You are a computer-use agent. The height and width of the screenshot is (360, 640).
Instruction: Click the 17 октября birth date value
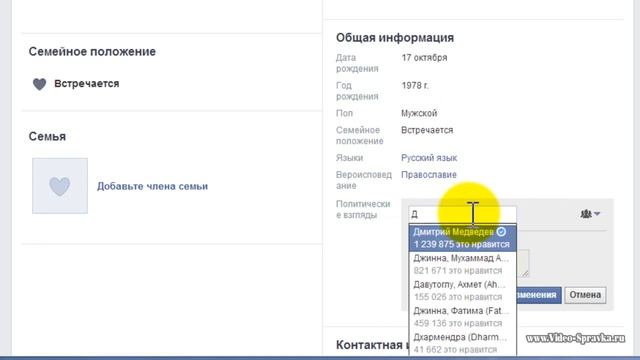[424, 58]
